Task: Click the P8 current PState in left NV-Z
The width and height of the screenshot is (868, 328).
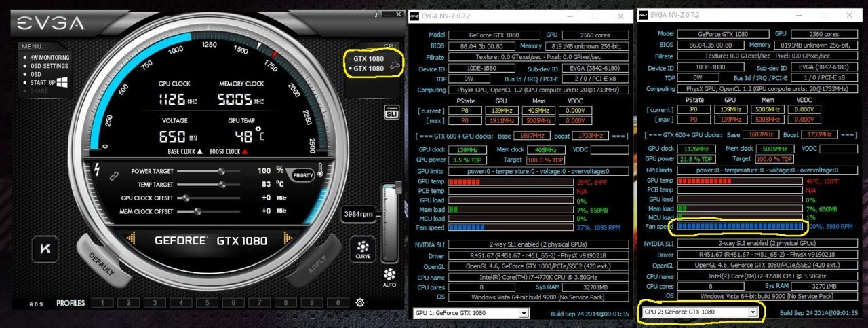Action: (x=466, y=109)
